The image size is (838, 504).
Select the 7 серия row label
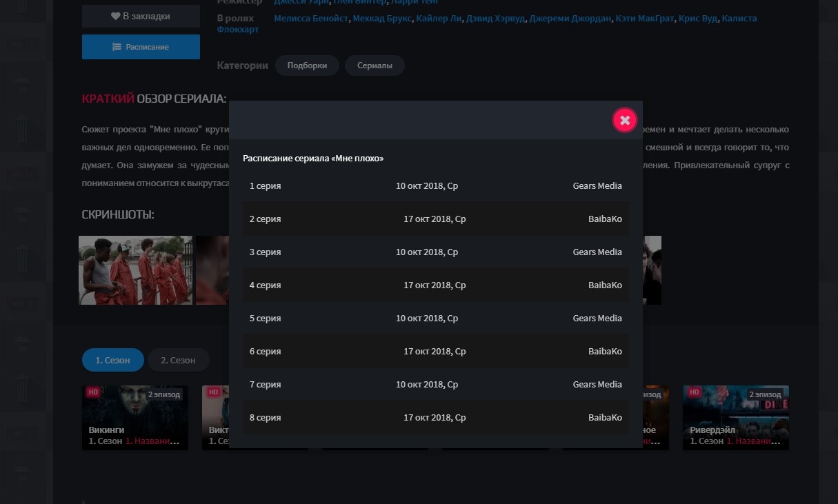(x=266, y=385)
